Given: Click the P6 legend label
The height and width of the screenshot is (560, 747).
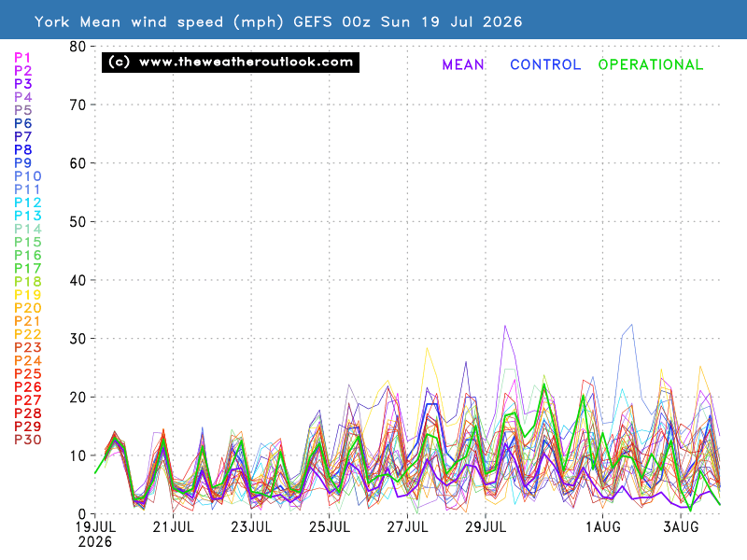Looking at the screenshot, I should pyautogui.click(x=22, y=123).
